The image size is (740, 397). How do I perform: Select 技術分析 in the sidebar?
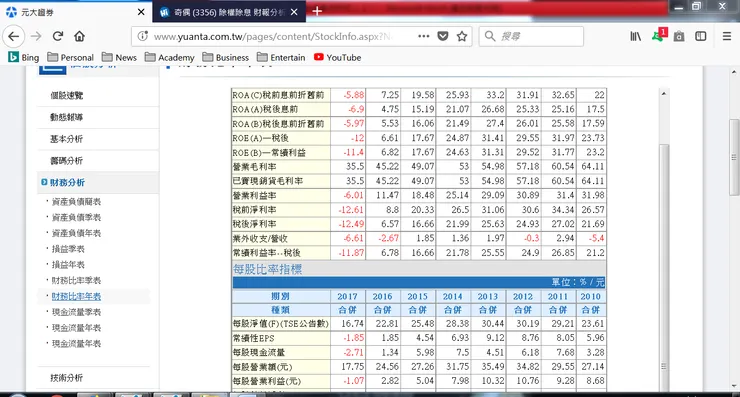67,378
